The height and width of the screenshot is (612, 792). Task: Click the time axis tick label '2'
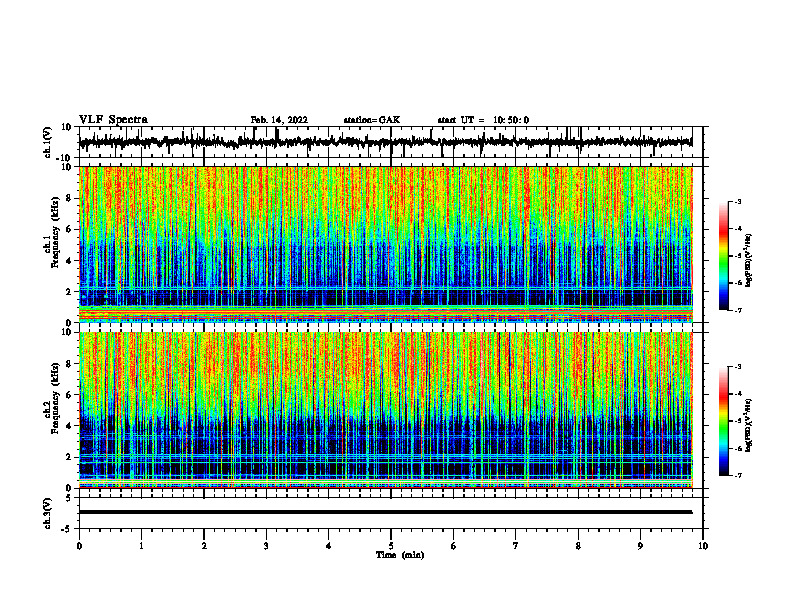[204, 546]
